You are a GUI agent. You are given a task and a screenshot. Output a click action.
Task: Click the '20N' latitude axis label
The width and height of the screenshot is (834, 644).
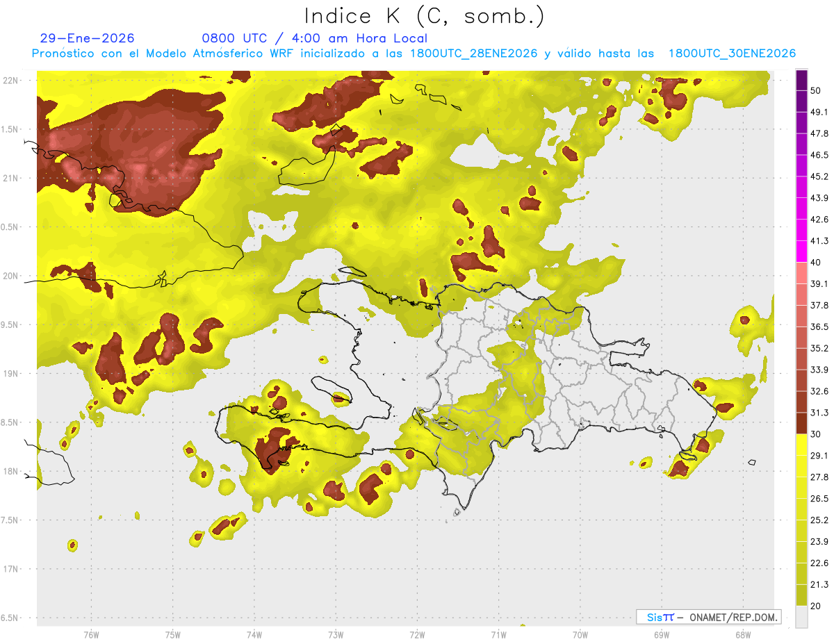(x=11, y=276)
